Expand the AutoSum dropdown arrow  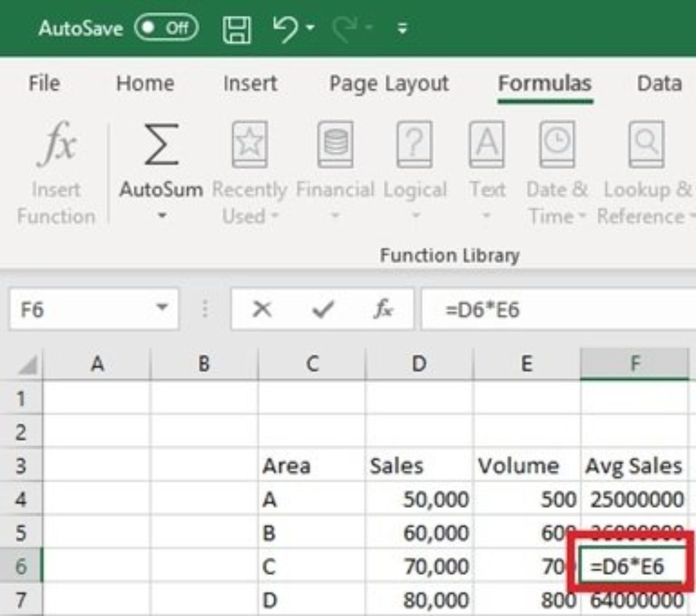[x=162, y=216]
